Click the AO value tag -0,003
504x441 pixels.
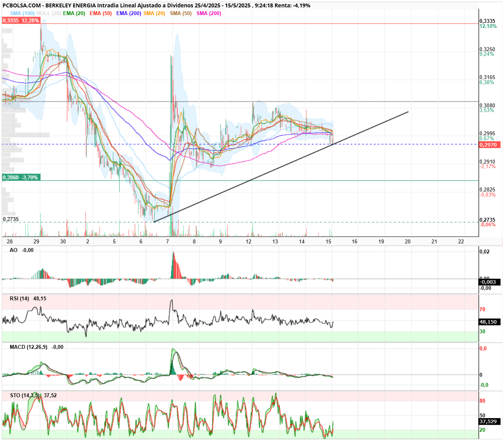(490, 282)
